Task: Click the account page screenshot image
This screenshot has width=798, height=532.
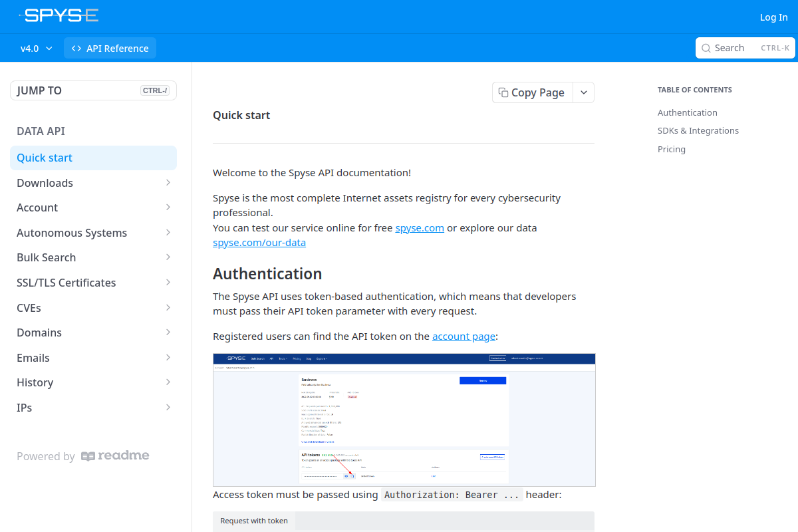Action: 404,420
